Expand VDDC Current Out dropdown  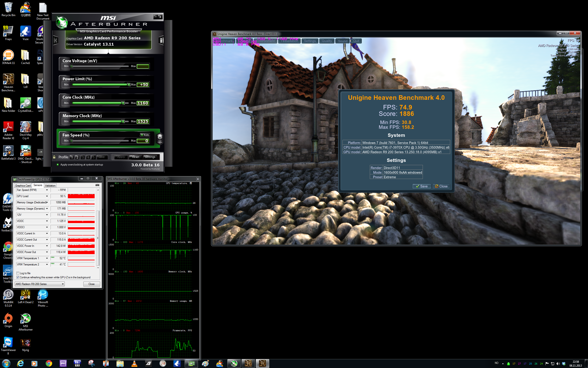point(47,239)
